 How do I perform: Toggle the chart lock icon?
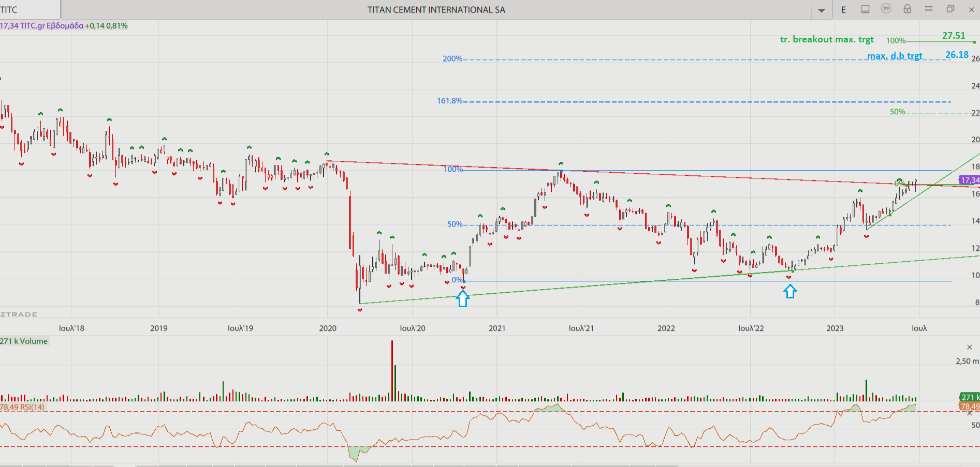click(907, 9)
